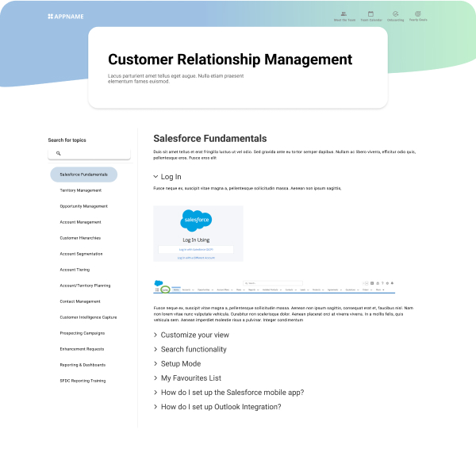Select Account Management topic
The width and height of the screenshot is (476, 468).
coord(80,222)
